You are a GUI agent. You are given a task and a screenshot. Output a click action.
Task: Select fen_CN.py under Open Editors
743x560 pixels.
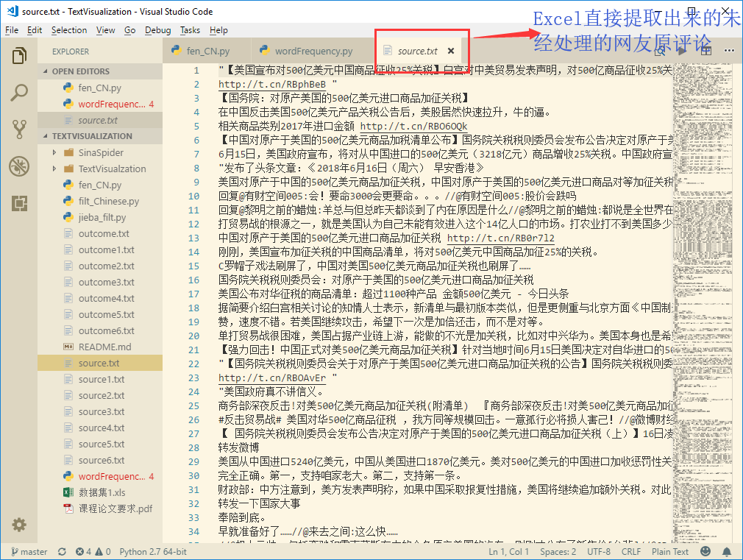click(99, 88)
